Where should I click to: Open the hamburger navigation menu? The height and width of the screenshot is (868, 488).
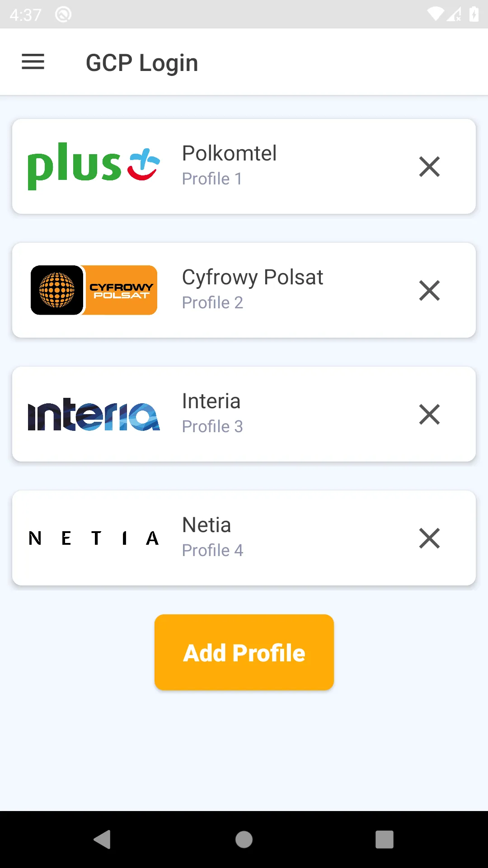(x=33, y=62)
